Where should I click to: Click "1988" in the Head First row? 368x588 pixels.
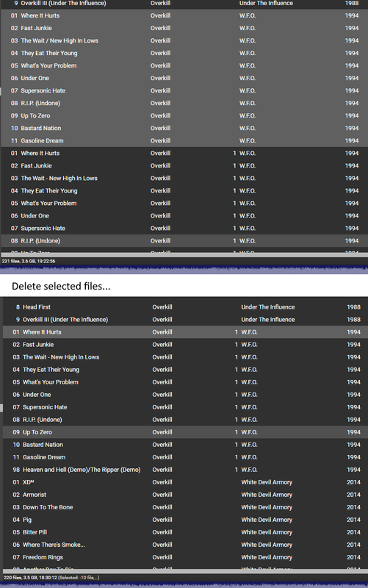click(x=353, y=307)
